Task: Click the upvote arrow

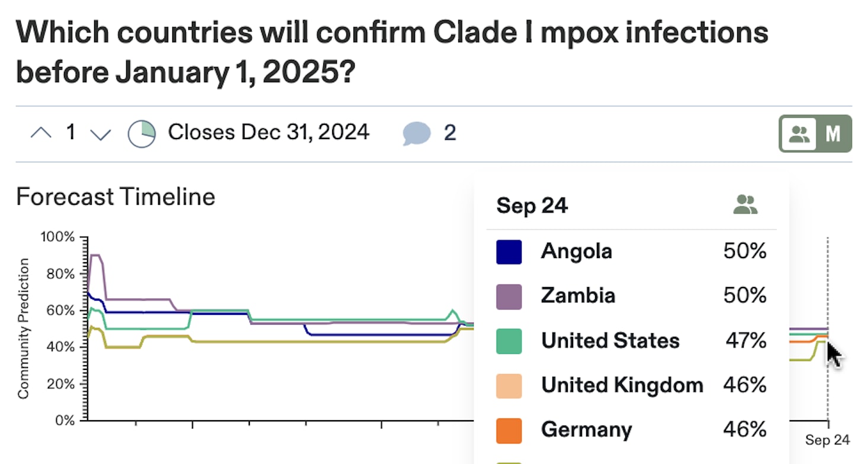Action: tap(41, 133)
